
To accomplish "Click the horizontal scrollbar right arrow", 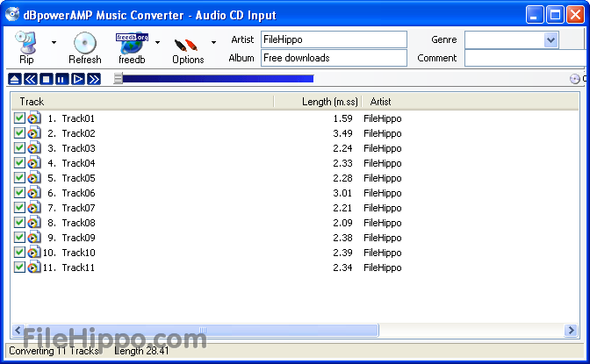I will coord(572,330).
